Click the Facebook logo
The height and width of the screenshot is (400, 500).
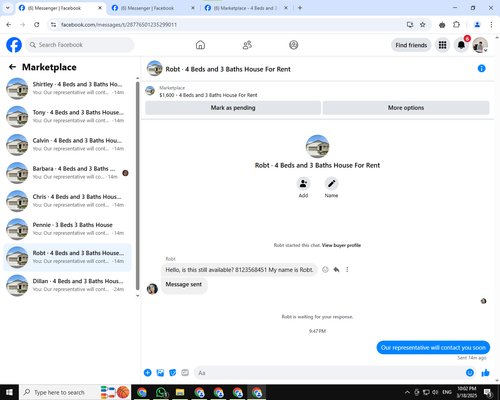pyautogui.click(x=14, y=45)
